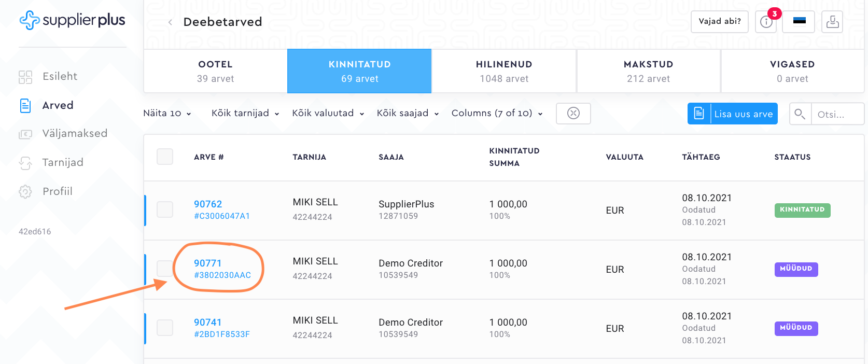
Task: Clear filters with the circled X button
Action: [573, 113]
